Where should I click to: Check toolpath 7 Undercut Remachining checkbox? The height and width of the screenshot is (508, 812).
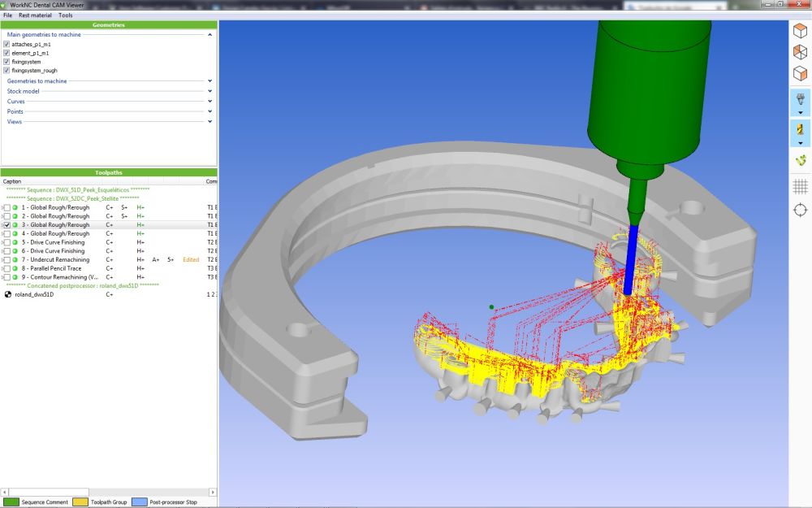[x=7, y=260]
